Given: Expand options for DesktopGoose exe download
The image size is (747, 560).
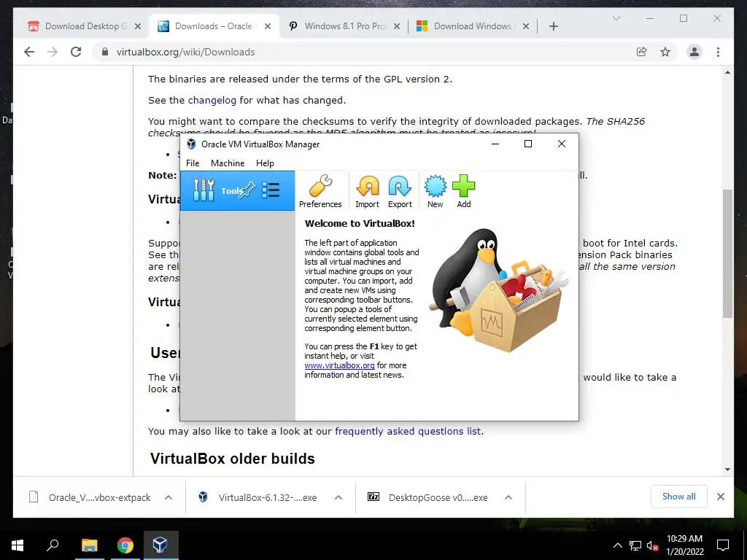Looking at the screenshot, I should click(508, 497).
